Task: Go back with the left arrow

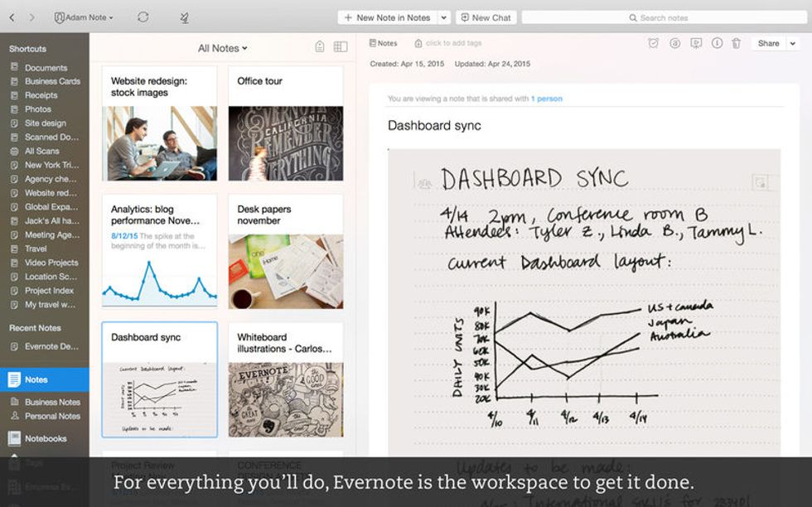Action: tap(12, 17)
